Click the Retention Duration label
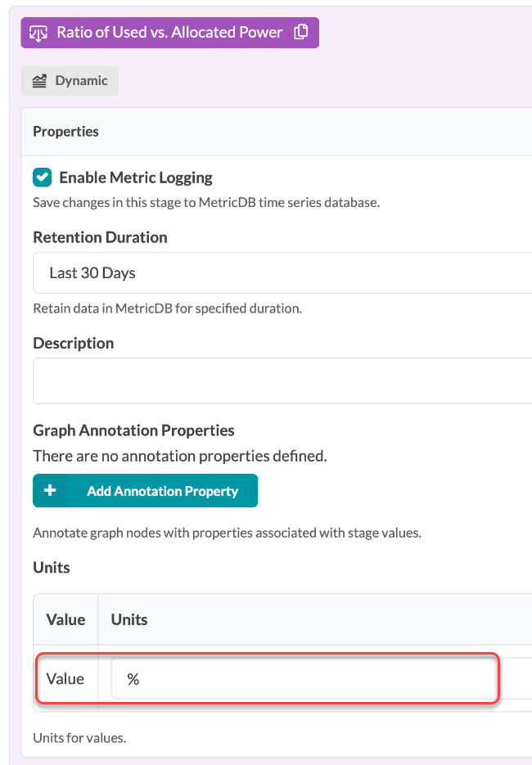Viewport: 532px width, 765px height. click(x=100, y=237)
